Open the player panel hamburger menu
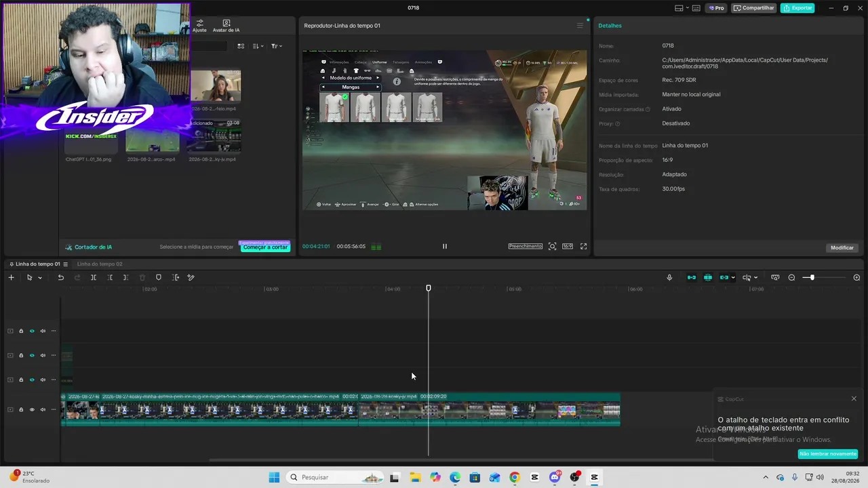The image size is (868, 488). [580, 26]
